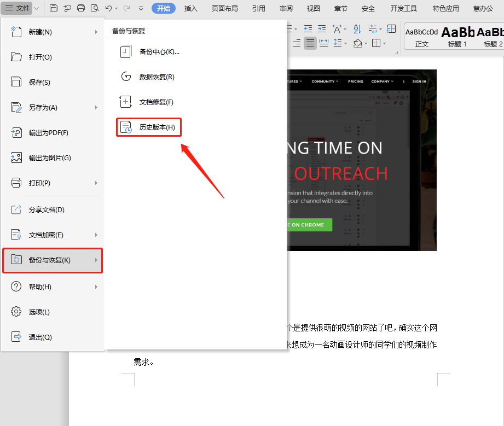
Task: Open the customize quick access toolbar dropdown
Action: [x=141, y=8]
